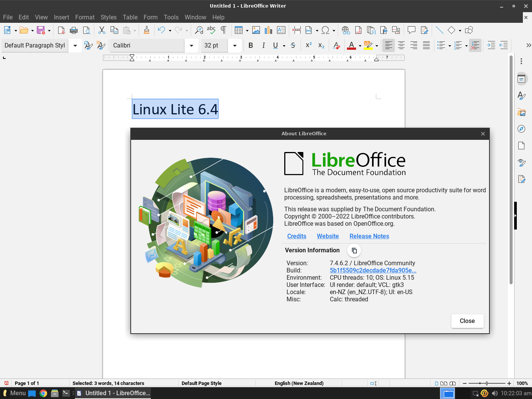Export the document directly as PDF
The width and height of the screenshot is (532, 399).
click(x=61, y=30)
